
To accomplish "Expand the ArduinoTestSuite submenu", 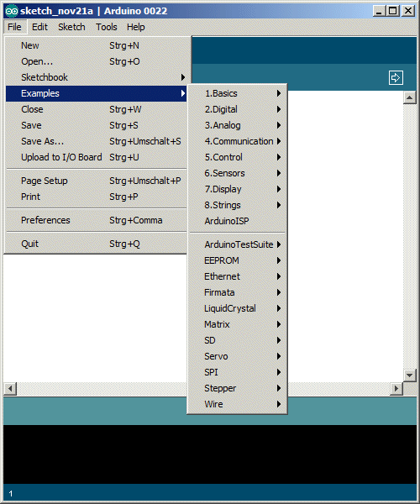I will tap(237, 244).
